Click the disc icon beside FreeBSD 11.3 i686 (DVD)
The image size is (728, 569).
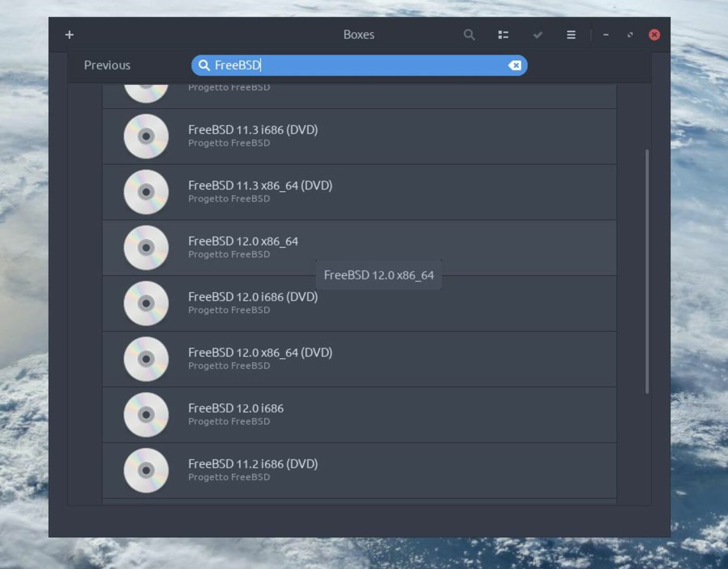pos(146,136)
